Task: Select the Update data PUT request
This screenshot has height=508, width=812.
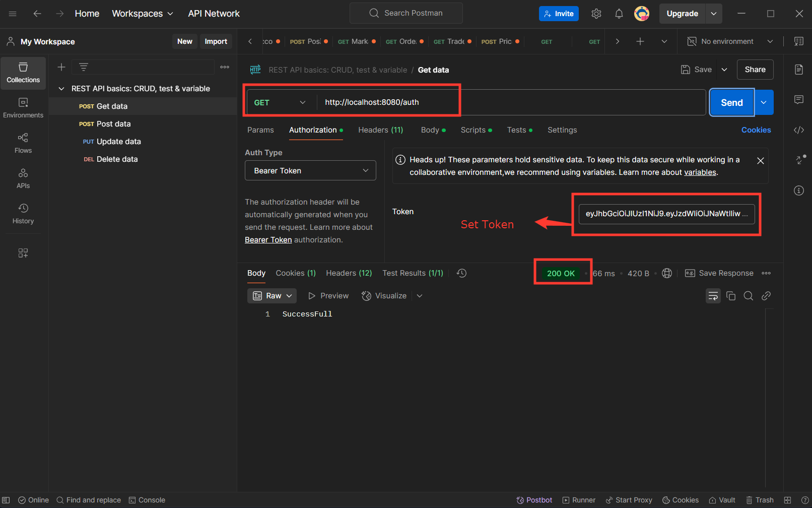Action: (x=143, y=142)
